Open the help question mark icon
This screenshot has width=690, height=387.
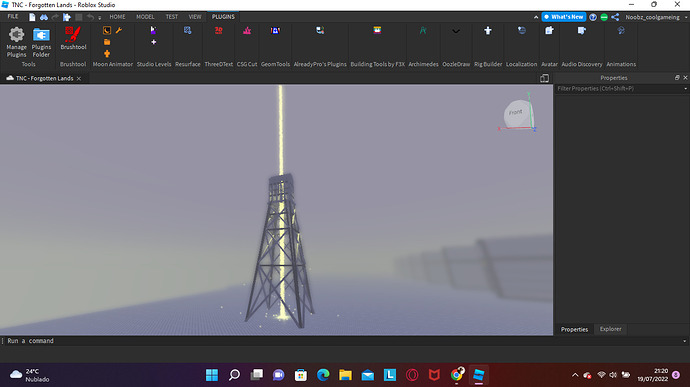593,17
